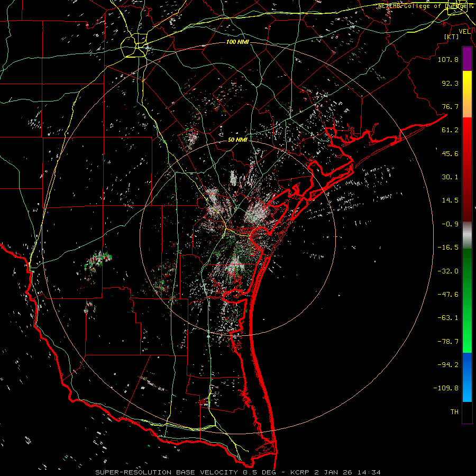Click the TH threshold label

click(x=454, y=412)
